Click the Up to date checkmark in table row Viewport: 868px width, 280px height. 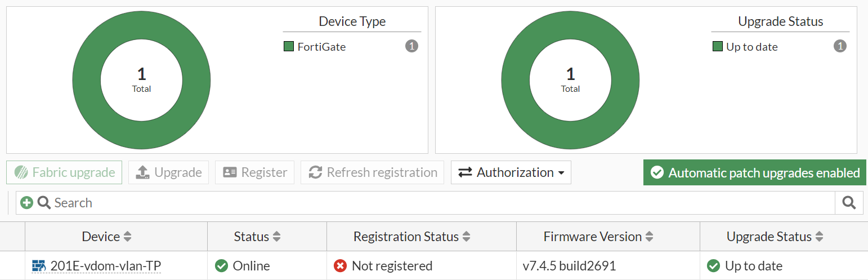click(x=714, y=266)
